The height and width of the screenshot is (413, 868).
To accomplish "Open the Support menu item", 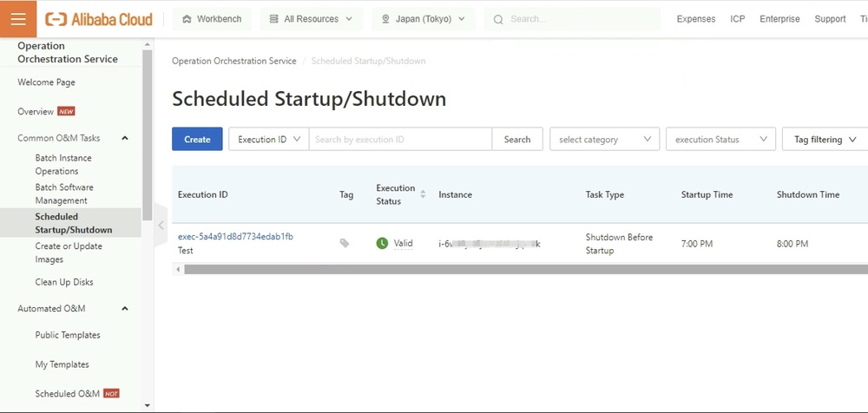I will (830, 19).
